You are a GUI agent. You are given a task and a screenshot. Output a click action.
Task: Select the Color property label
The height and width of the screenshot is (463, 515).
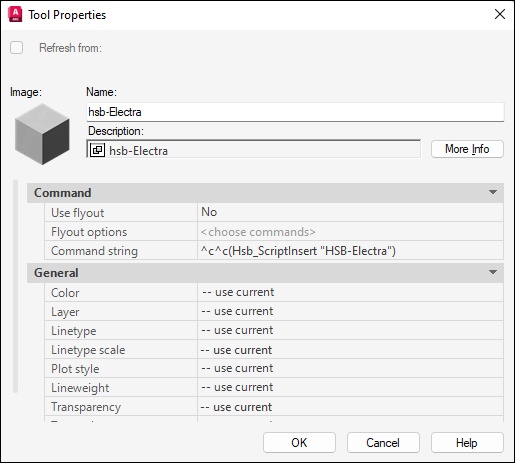click(x=65, y=293)
